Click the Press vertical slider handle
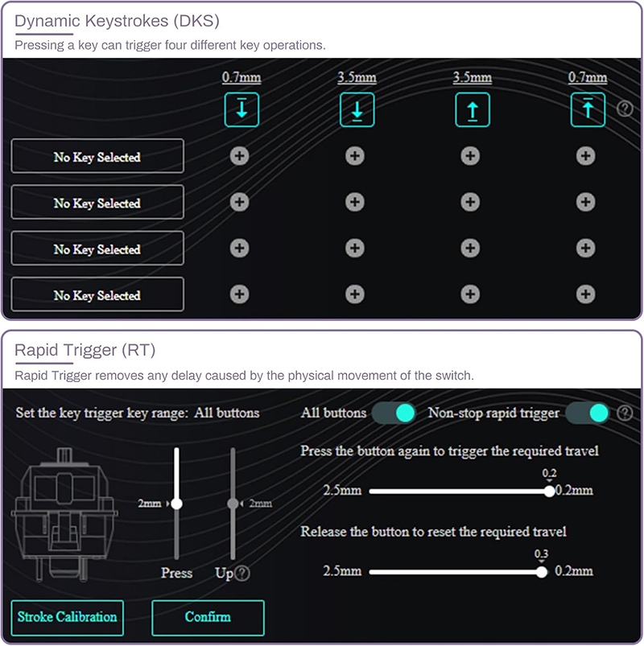Viewport: 644px width, 646px height. pos(176,504)
